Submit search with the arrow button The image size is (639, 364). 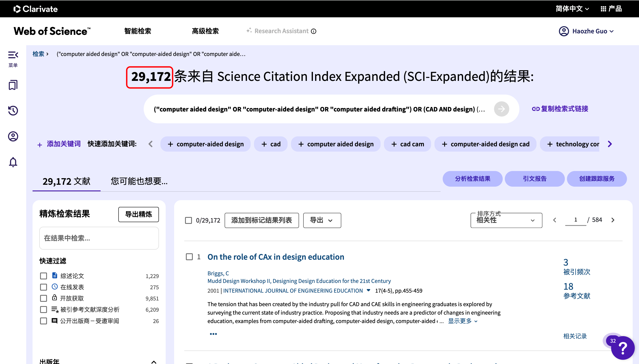[501, 109]
